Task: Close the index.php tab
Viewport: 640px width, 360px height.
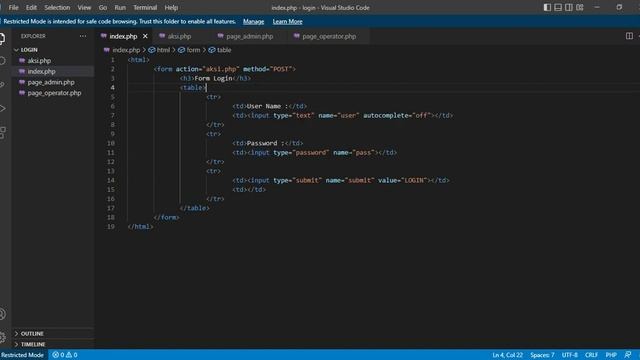Action: pyautogui.click(x=145, y=36)
